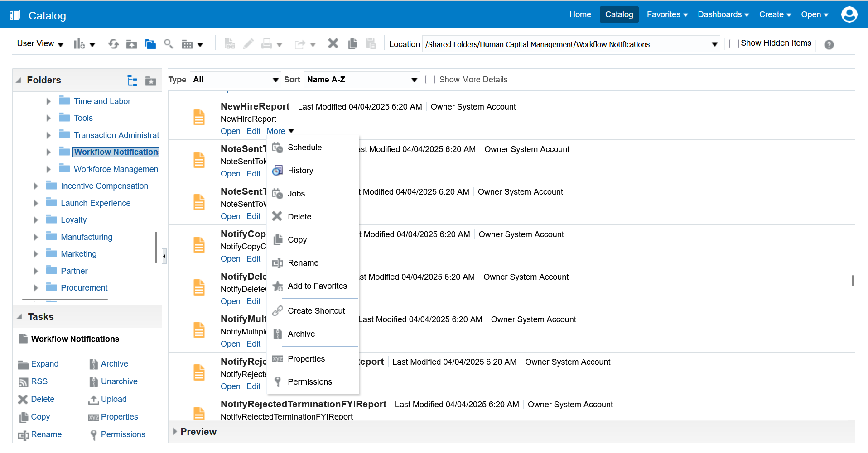Open the Favorites header menu

[667, 14]
